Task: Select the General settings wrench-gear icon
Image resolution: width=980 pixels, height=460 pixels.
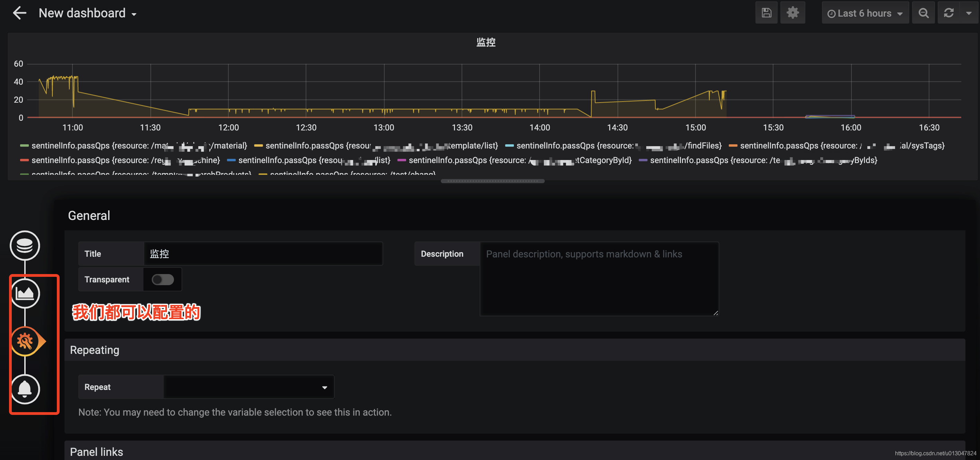Action: point(25,341)
